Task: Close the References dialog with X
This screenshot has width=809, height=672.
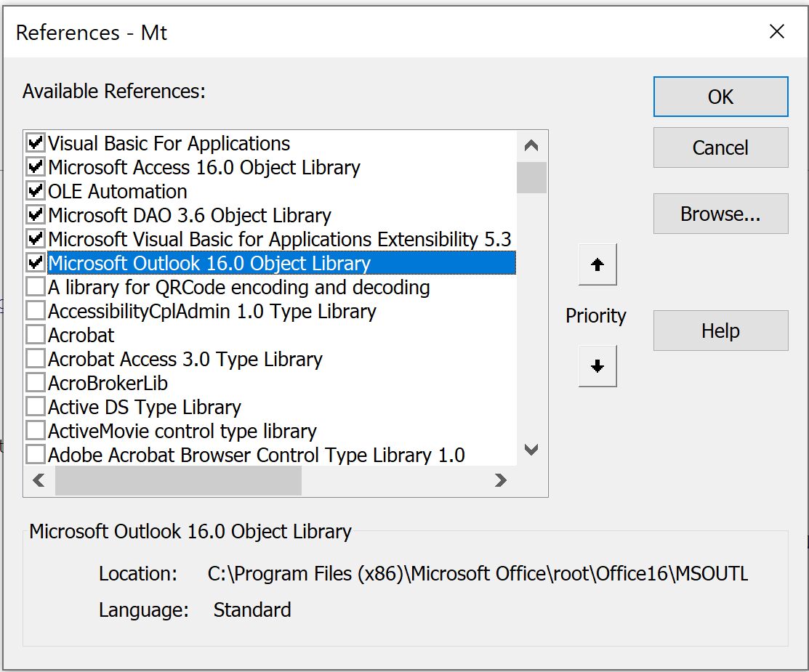Action: click(x=776, y=32)
